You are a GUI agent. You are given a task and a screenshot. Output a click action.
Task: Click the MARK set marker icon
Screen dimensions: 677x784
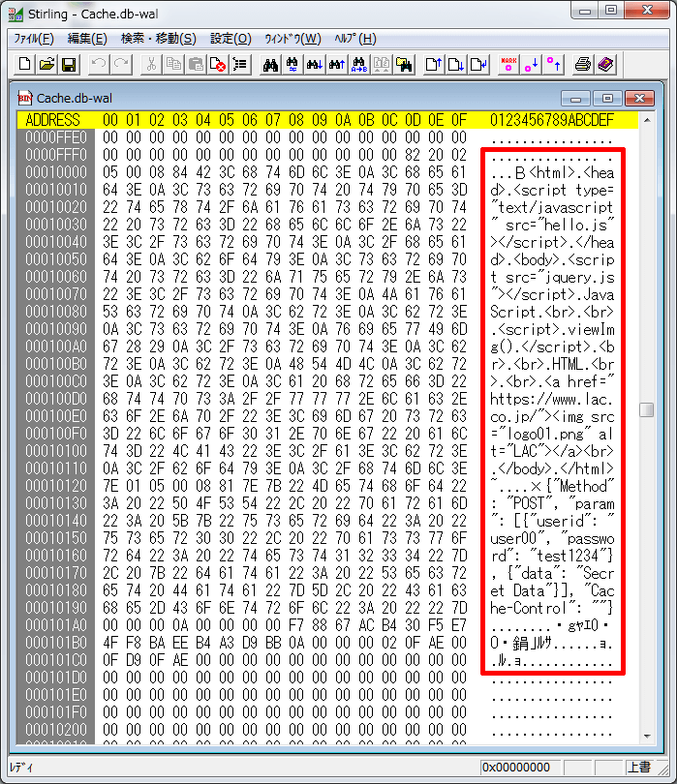point(508,65)
